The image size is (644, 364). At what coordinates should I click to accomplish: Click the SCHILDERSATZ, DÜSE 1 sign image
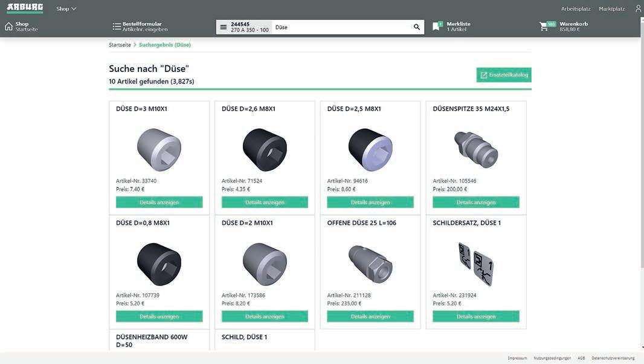coord(475,264)
